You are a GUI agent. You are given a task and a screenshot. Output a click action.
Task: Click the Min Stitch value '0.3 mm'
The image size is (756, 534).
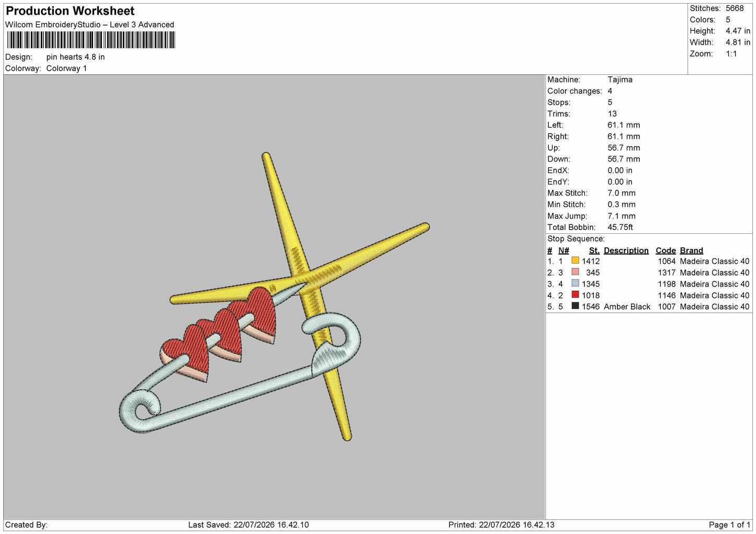[622, 204]
